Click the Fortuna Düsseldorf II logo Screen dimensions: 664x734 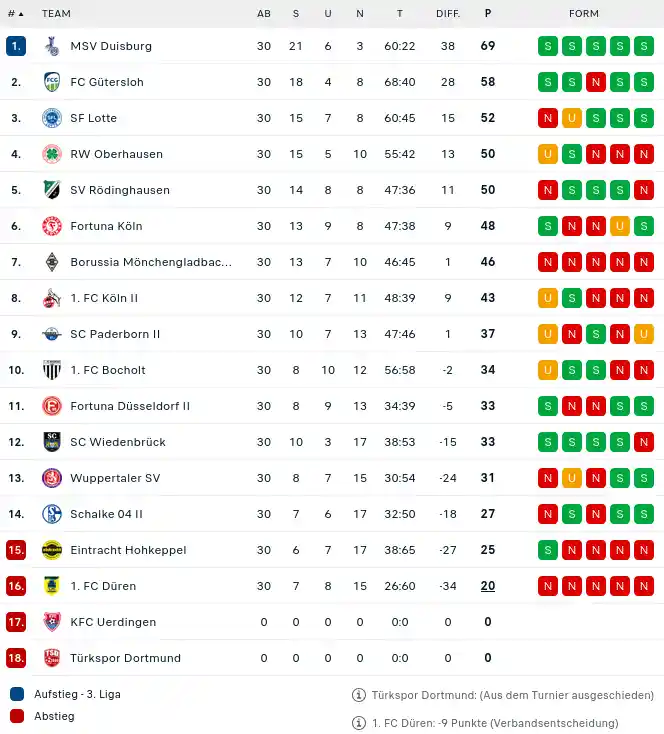pyautogui.click(x=52, y=406)
